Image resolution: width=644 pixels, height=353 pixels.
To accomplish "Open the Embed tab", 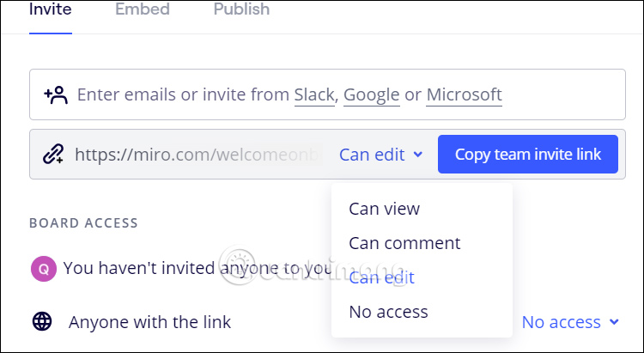I will pos(142,10).
